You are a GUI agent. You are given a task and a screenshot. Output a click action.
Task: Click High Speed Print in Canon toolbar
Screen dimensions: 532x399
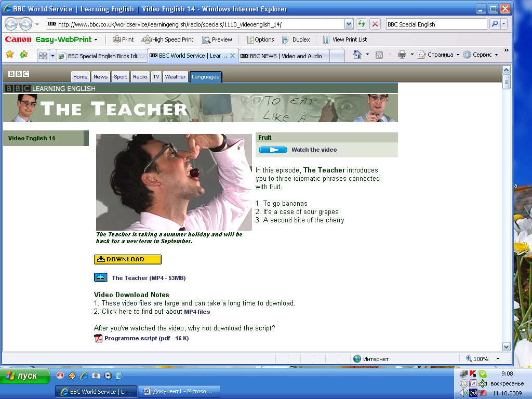point(168,39)
